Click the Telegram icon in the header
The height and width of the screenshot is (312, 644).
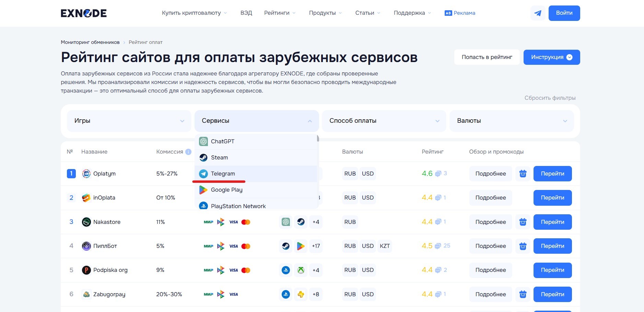pyautogui.click(x=538, y=13)
